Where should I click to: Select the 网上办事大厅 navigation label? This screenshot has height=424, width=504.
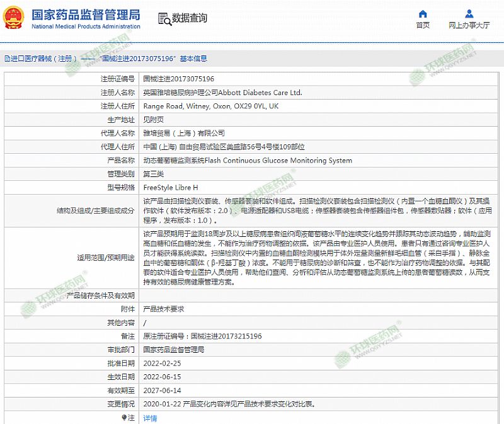click(469, 26)
